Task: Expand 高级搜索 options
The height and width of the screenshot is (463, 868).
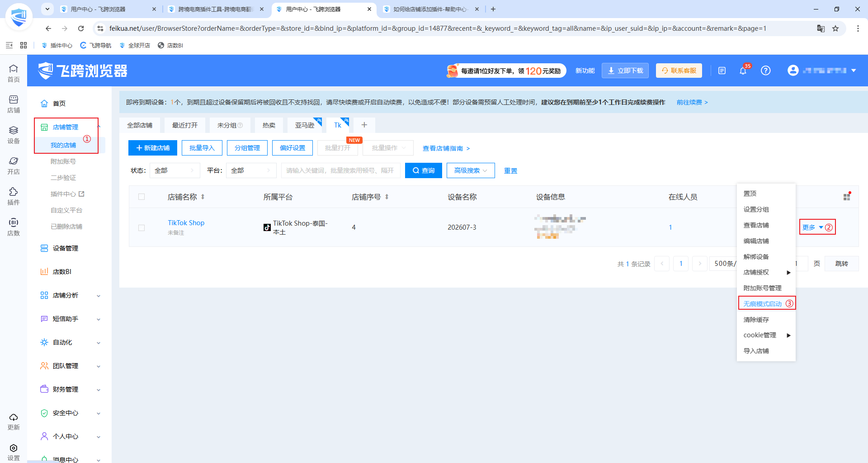Action: 471,170
